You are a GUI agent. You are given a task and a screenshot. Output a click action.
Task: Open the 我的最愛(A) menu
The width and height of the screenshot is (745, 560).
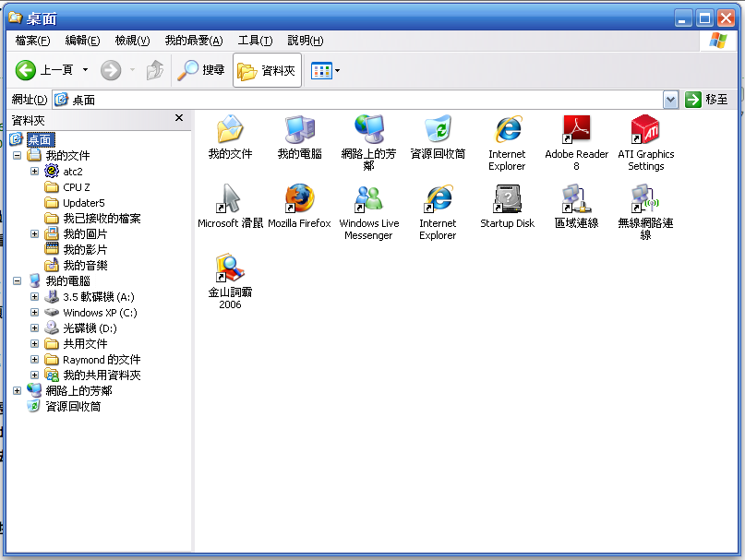194,41
